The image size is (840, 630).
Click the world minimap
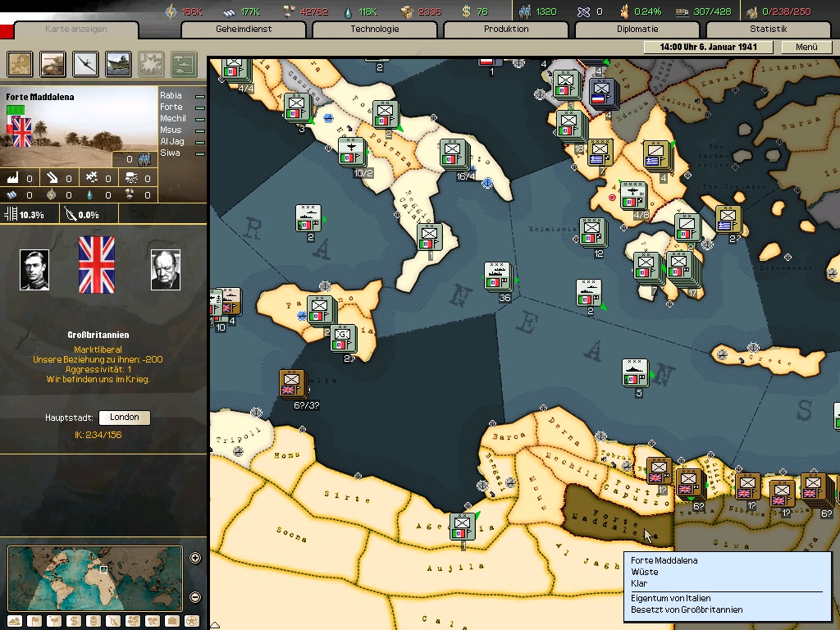[94, 577]
